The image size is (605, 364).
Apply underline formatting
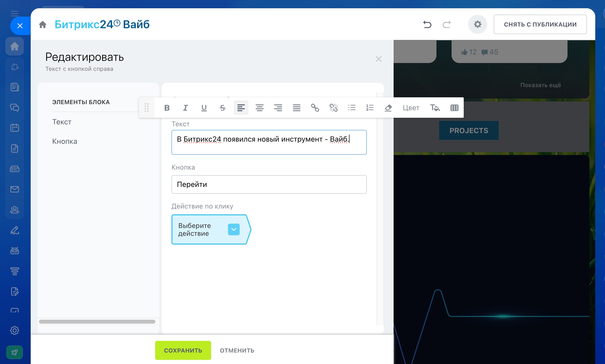coord(204,108)
